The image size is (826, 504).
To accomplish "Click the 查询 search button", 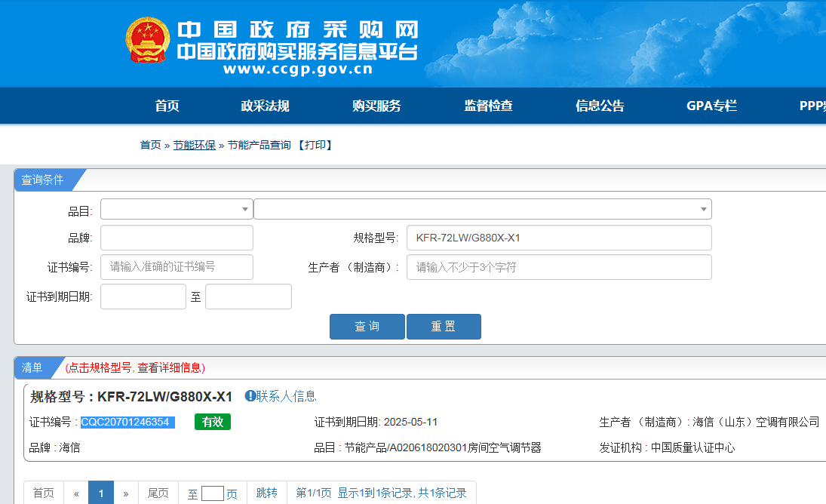I will tap(367, 327).
